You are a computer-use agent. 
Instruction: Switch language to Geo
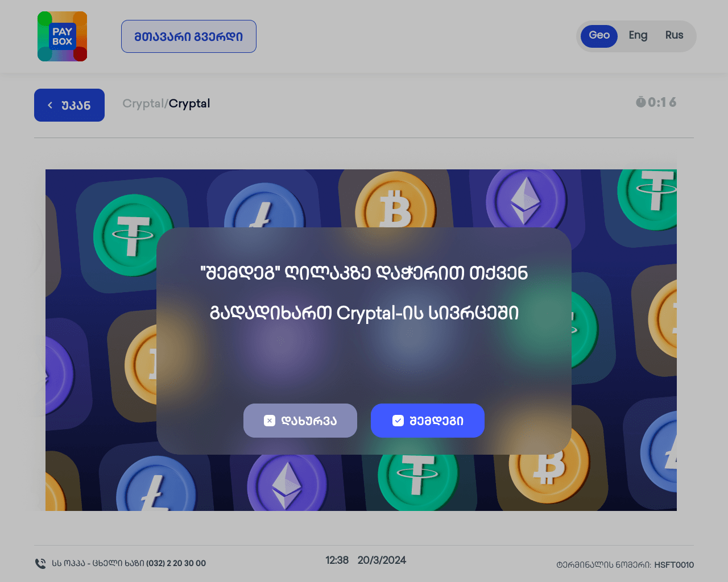[x=599, y=36]
